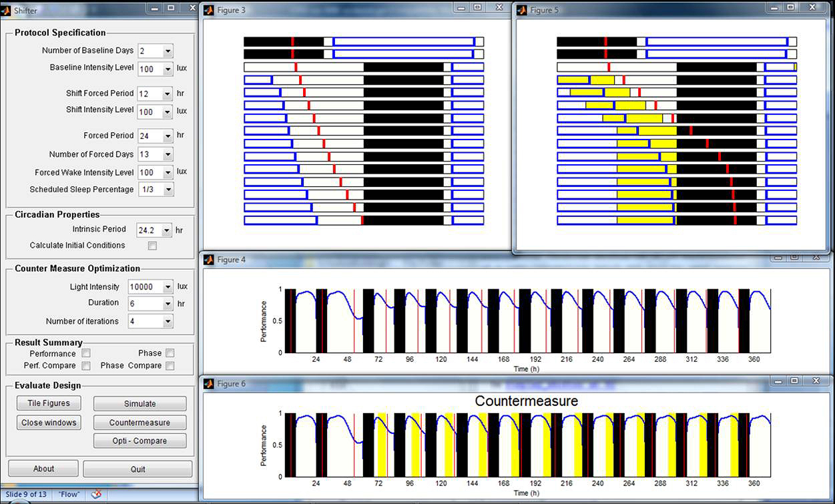This screenshot has width=835, height=504.
Task: Check the Performance result summary box
Action: [86, 353]
